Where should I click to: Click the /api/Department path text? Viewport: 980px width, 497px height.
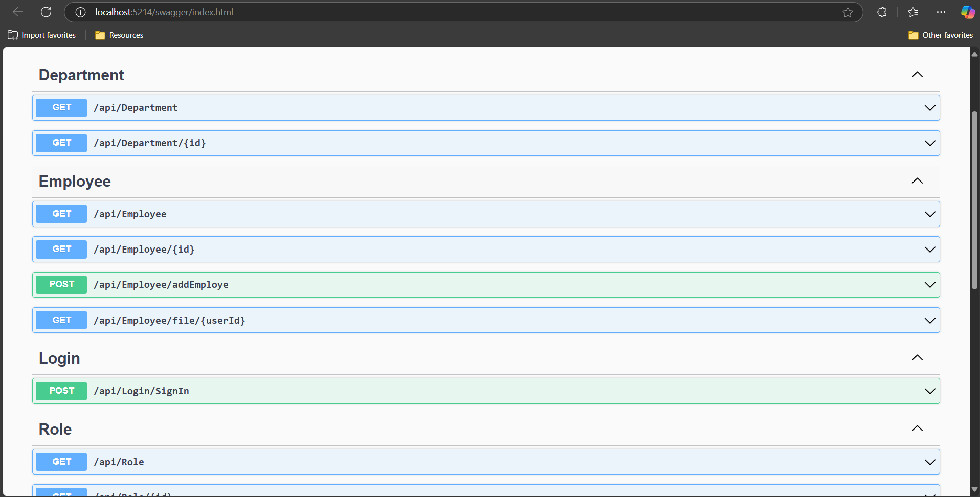coord(136,108)
